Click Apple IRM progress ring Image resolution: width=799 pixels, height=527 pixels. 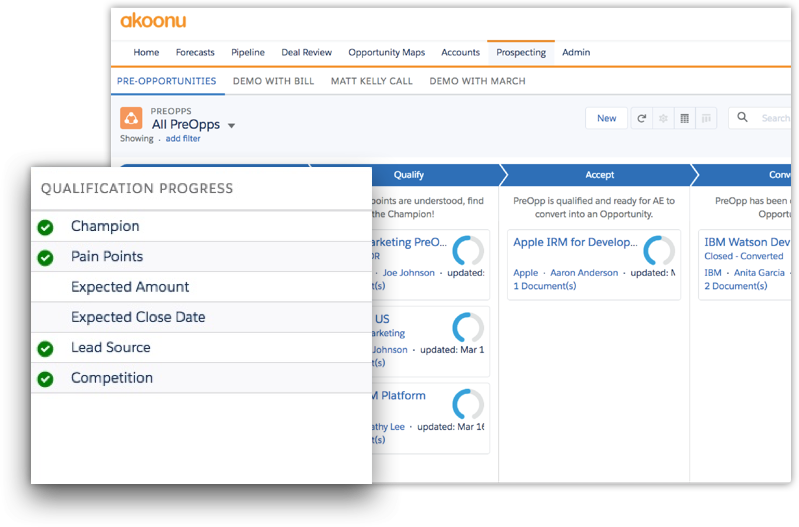pyautogui.click(x=659, y=251)
